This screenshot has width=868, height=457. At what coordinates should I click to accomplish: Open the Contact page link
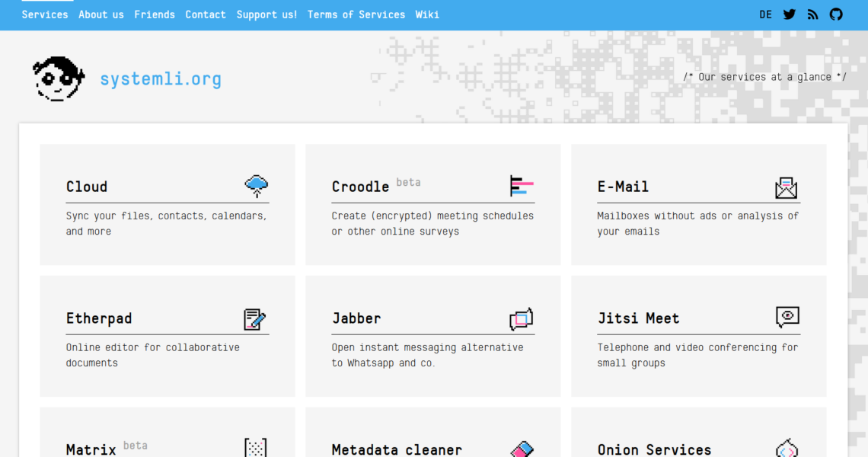[206, 14]
